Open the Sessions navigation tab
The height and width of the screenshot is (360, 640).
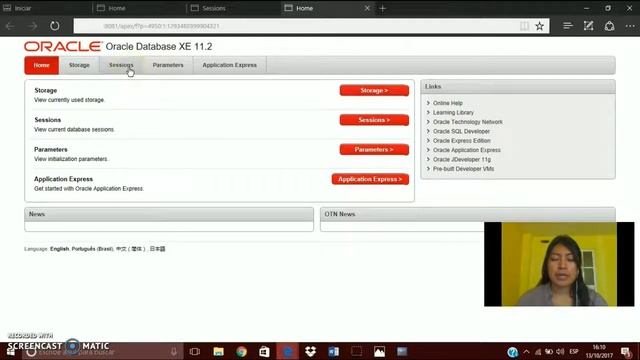coord(121,65)
